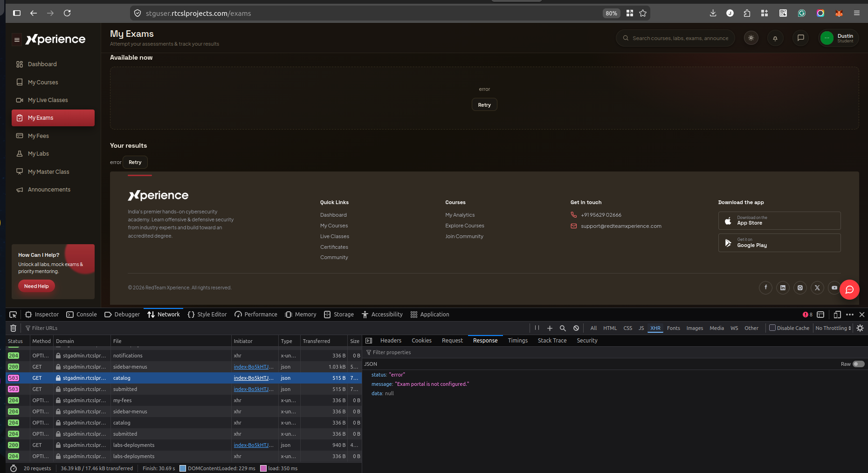868x473 pixels.
Task: Open the Explore Courses footer link
Action: (465, 226)
